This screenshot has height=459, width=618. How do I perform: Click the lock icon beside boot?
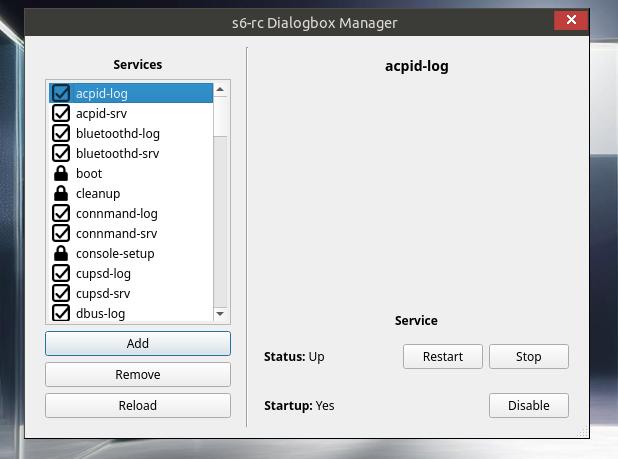[61, 173]
